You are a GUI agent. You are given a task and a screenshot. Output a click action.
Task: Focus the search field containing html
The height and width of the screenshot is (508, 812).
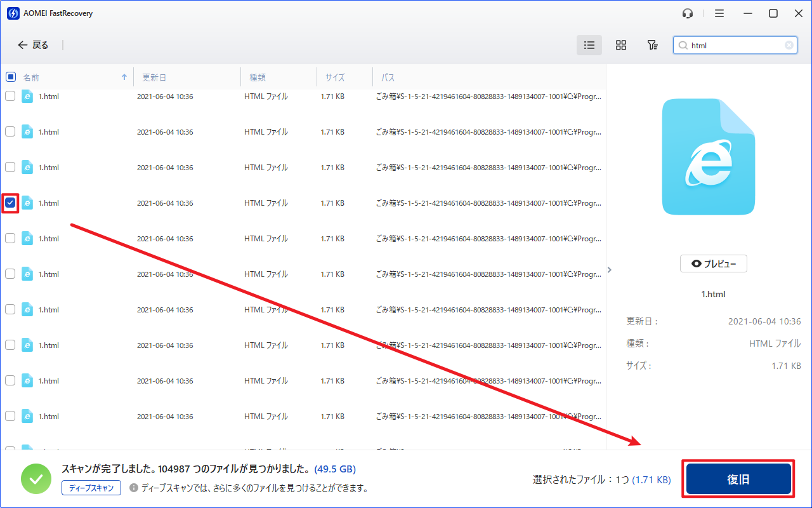pyautogui.click(x=736, y=45)
